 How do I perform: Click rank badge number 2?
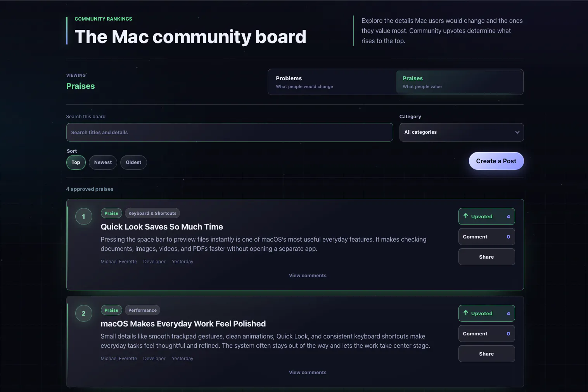(83, 313)
